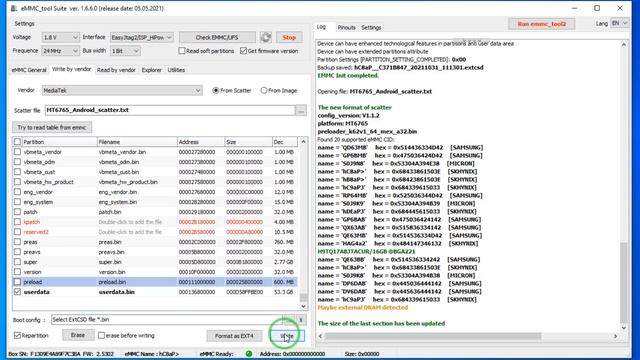Click the eMMC_tool Suite title bar icon
The height and width of the screenshot is (360, 640).
[x=14, y=8]
